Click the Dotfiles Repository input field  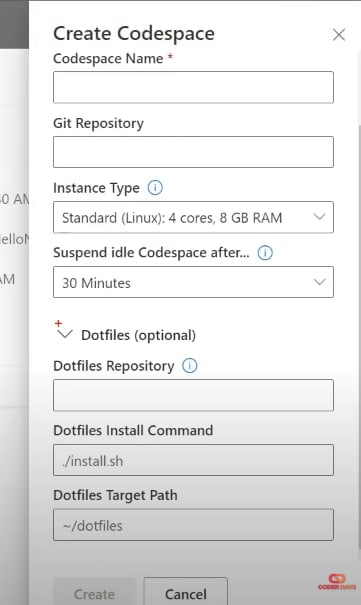coord(193,395)
